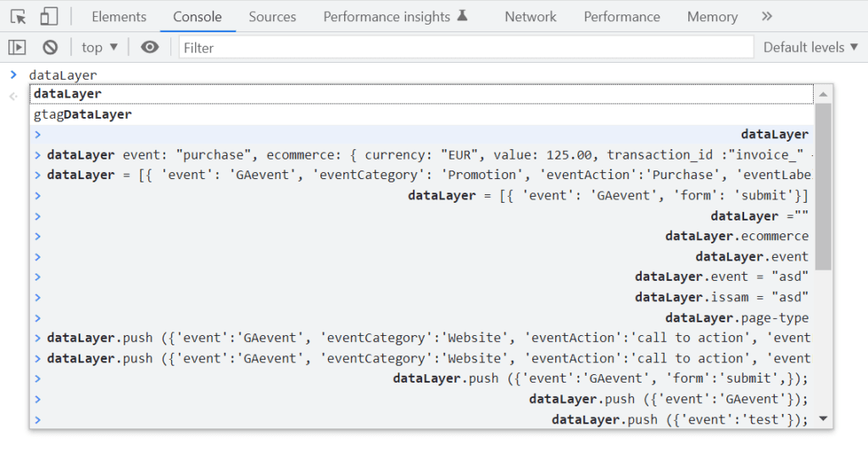This screenshot has height=453, width=868.
Task: Click the suggestion list scroll down arrow
Action: click(823, 419)
